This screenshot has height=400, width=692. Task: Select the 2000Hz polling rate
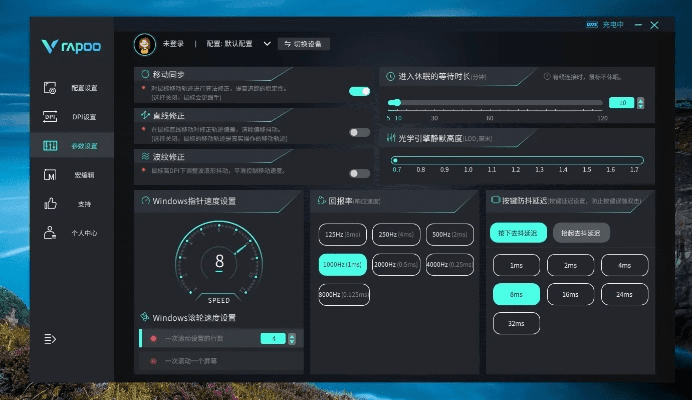pos(396,264)
